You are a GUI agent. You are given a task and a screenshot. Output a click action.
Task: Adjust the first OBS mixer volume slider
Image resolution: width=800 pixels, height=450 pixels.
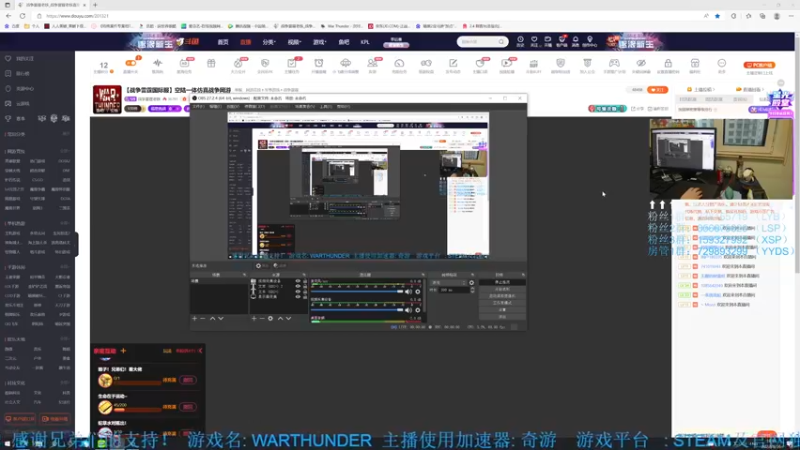(x=357, y=292)
